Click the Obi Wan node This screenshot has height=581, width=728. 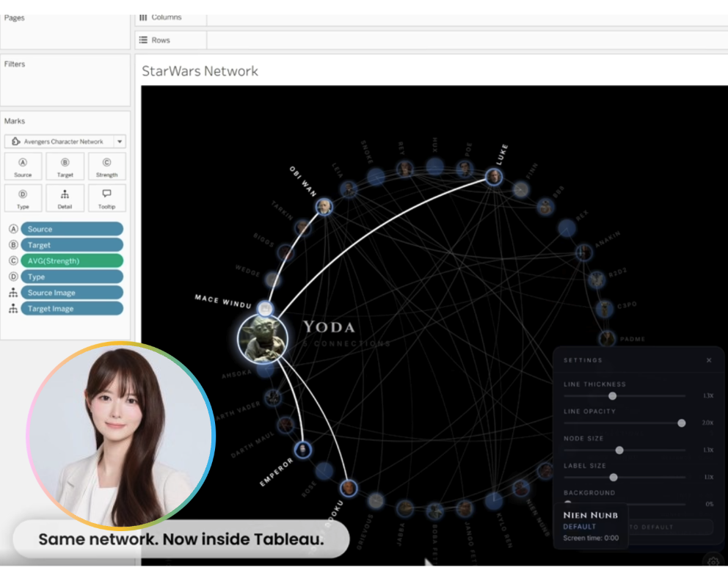click(x=324, y=207)
